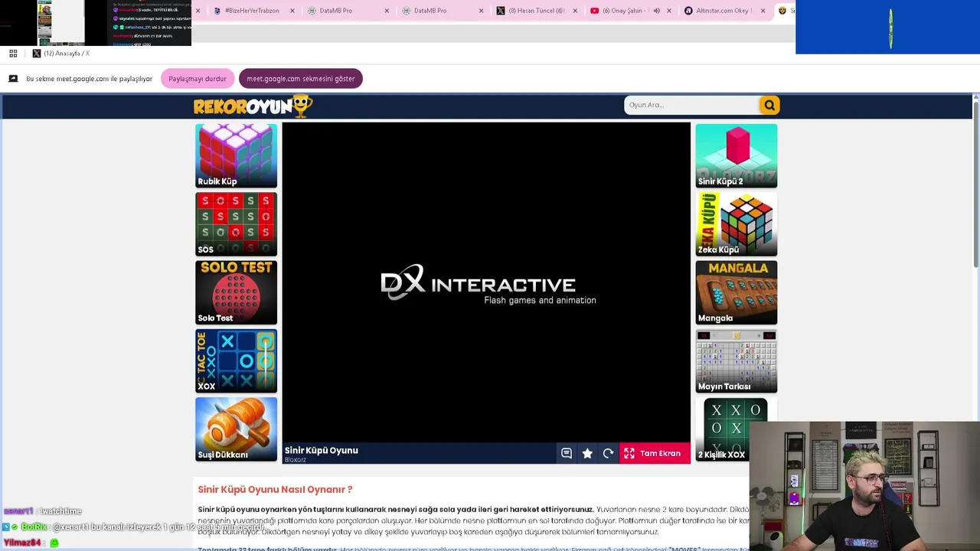Close the Hasan Tüncel X tab

click(575, 11)
